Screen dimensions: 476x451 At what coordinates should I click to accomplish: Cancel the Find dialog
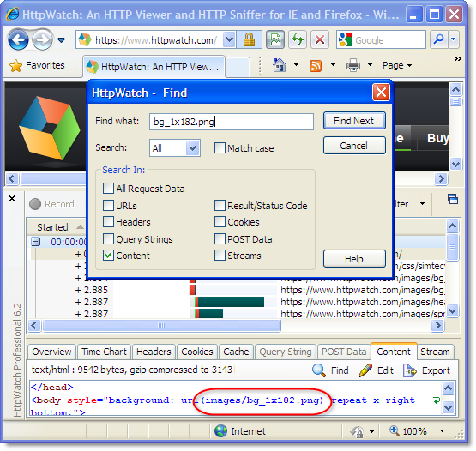point(354,146)
